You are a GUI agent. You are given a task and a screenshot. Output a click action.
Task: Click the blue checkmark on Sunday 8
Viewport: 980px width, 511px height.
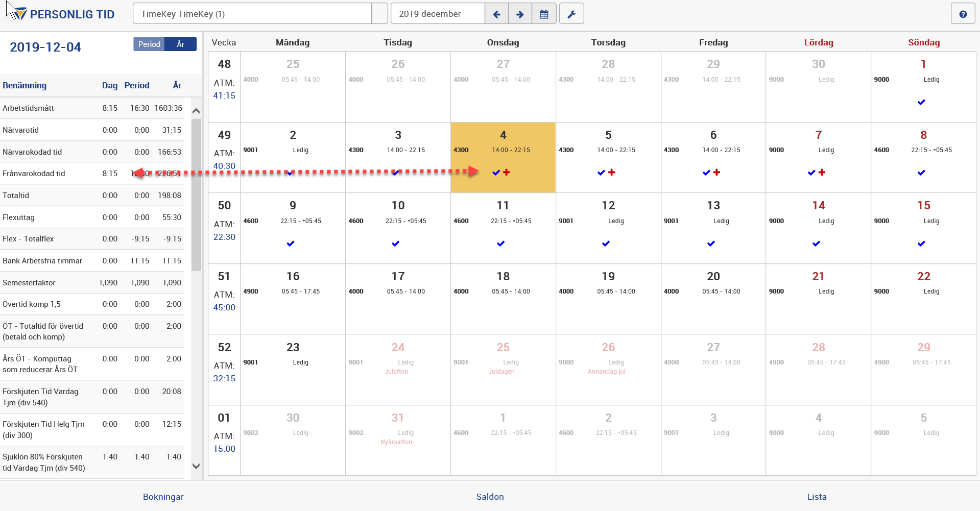coord(921,173)
